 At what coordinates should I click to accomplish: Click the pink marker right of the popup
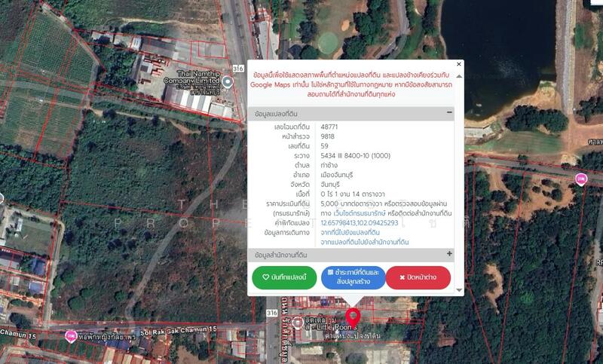(x=580, y=179)
